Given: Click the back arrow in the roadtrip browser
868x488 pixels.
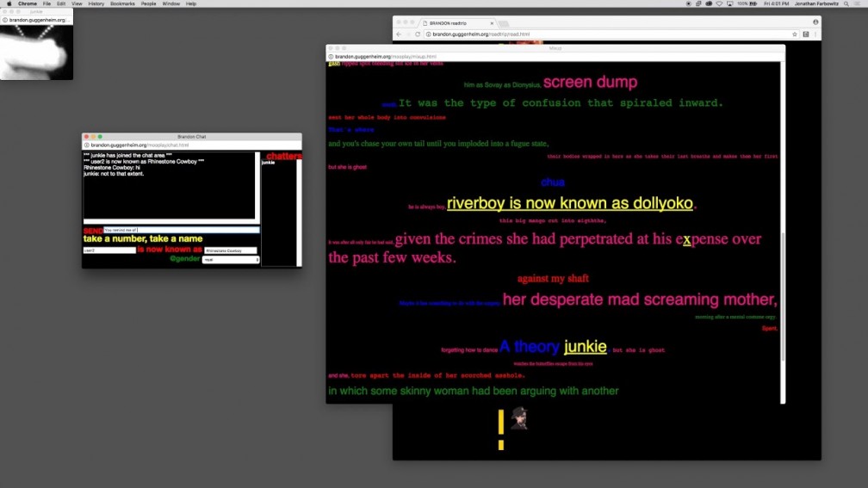Looking at the screenshot, I should [x=399, y=34].
